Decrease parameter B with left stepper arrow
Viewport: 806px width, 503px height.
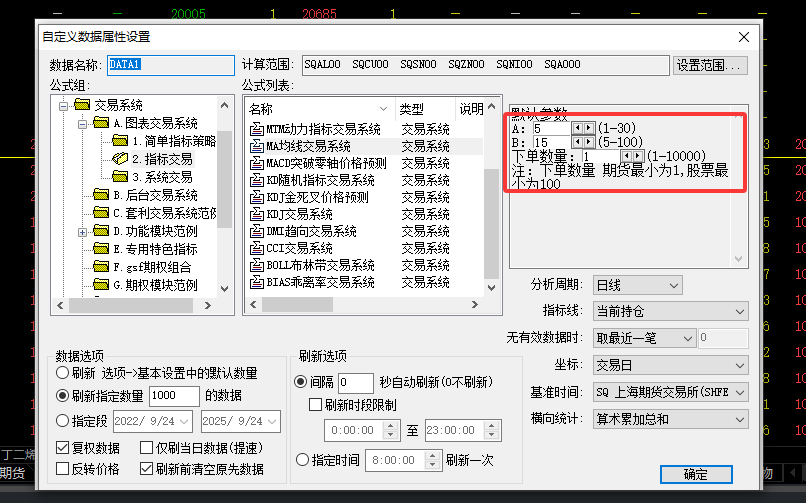577,142
